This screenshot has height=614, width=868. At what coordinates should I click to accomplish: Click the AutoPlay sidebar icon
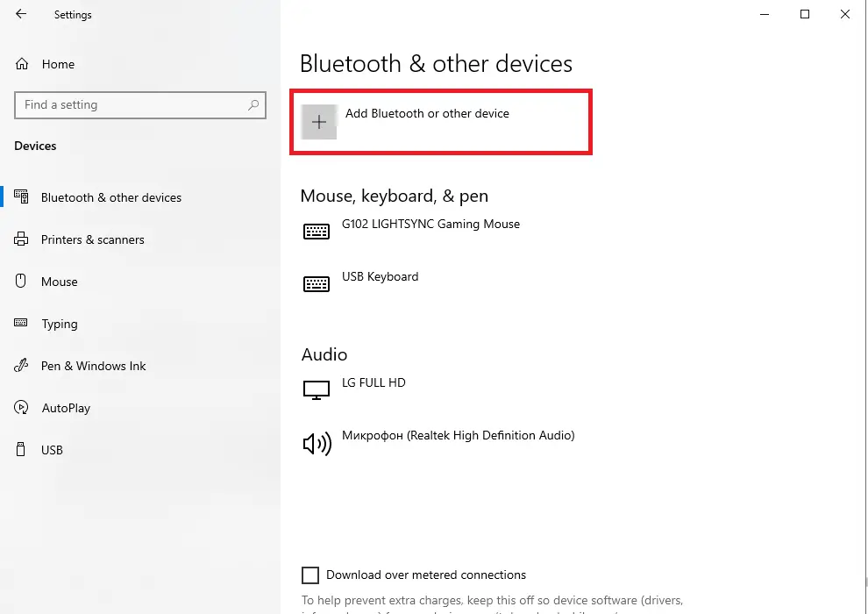[x=21, y=408]
